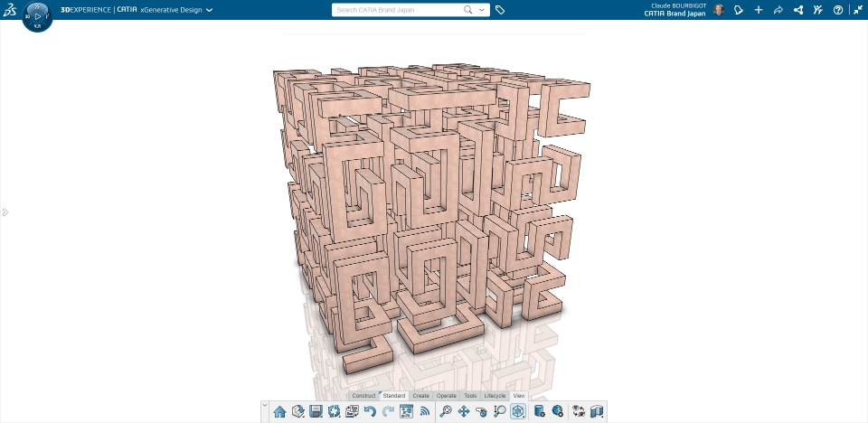The width and height of the screenshot is (868, 423).
Task: Open the Claude BOURBIGOT user avatar
Action: [718, 9]
